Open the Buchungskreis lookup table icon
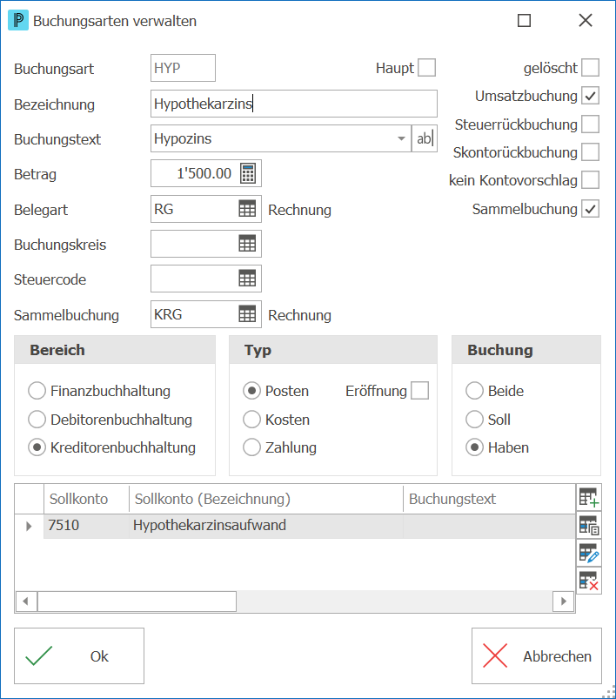This screenshot has height=699, width=616. coord(247,244)
